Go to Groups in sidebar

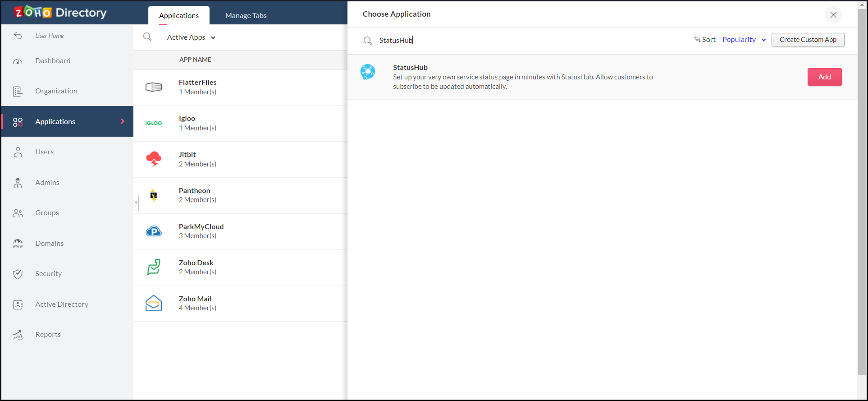(68, 213)
